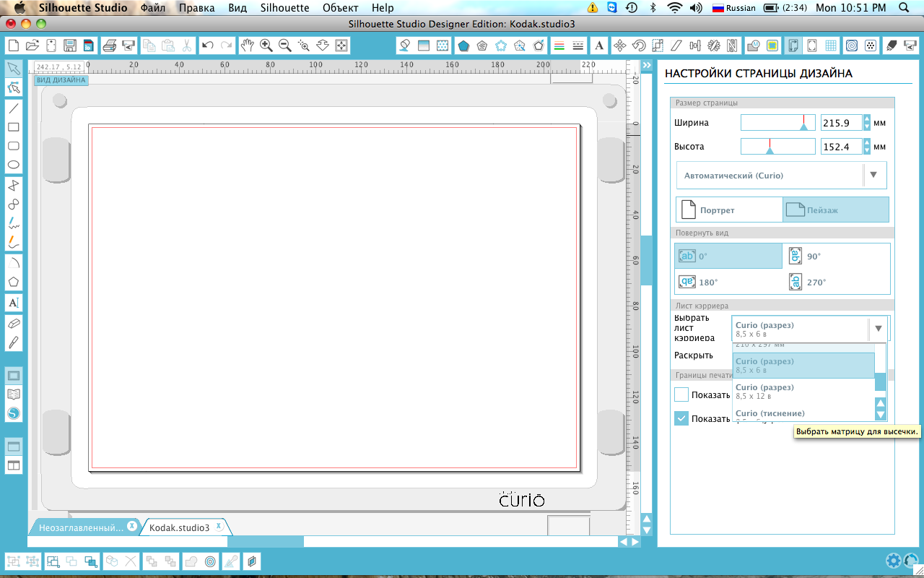Click the Print toolbar icon
924x578 pixels.
110,46
